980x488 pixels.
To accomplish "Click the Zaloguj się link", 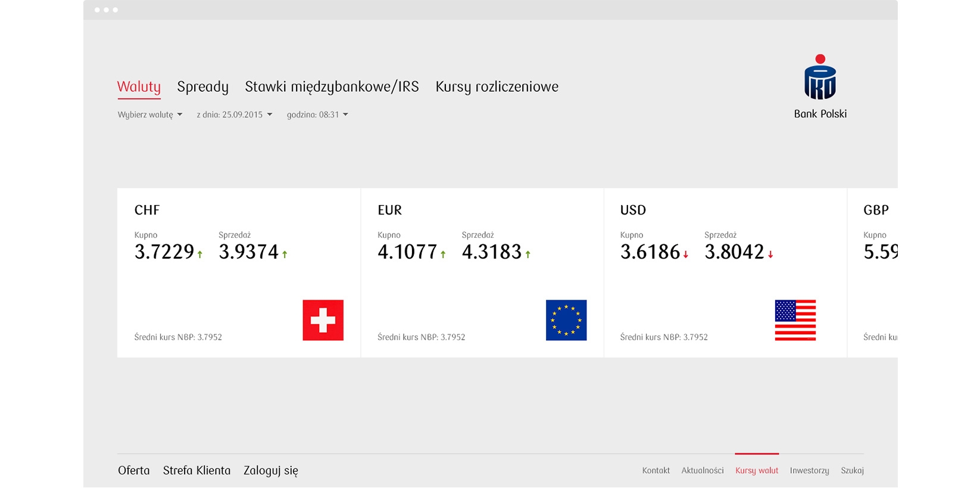I will coord(271,470).
